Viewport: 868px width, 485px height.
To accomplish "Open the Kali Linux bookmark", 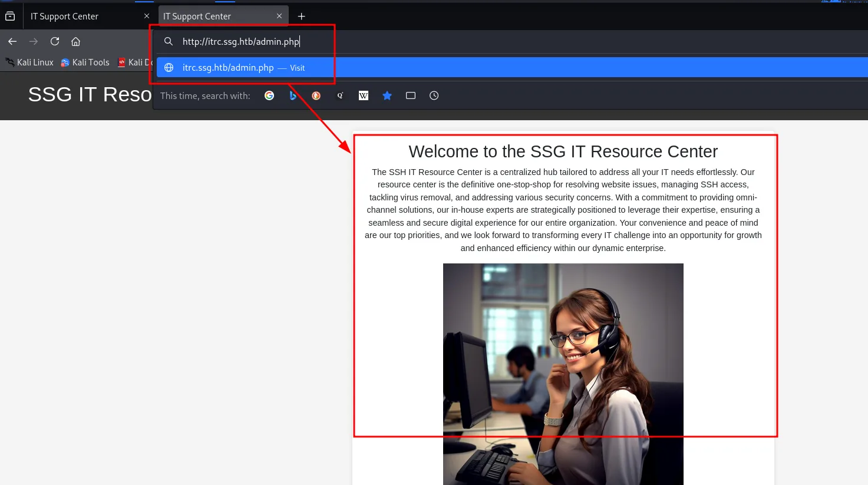I will (29, 62).
